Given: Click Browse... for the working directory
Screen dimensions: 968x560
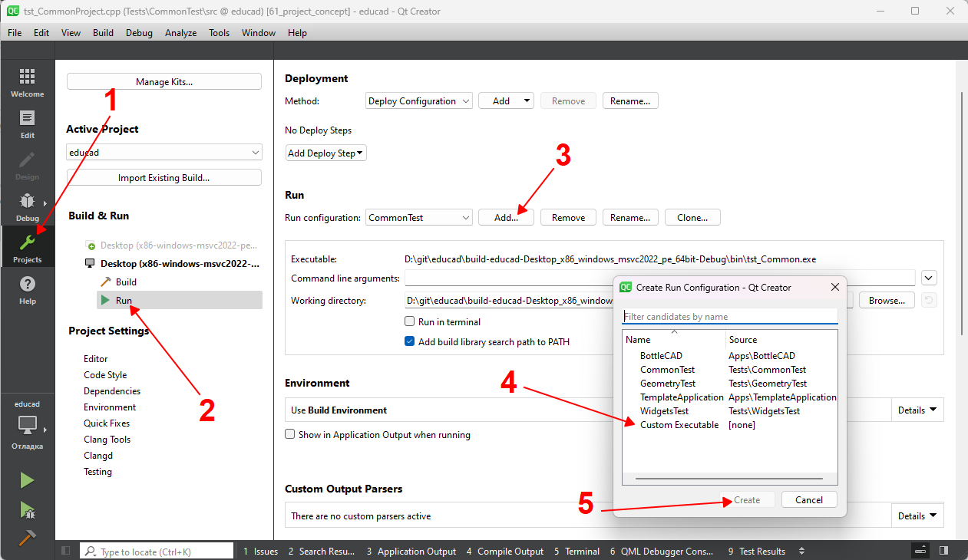Looking at the screenshot, I should (x=887, y=301).
